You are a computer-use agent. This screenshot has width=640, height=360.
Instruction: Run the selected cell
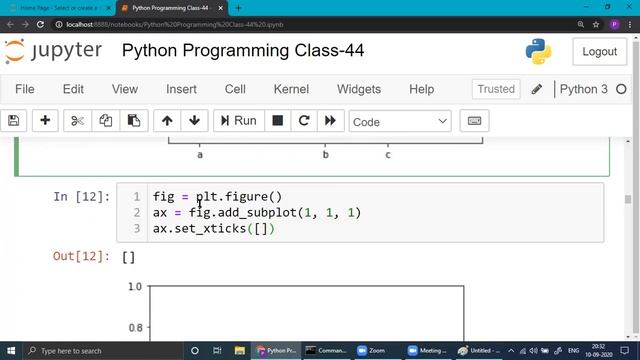pos(239,121)
